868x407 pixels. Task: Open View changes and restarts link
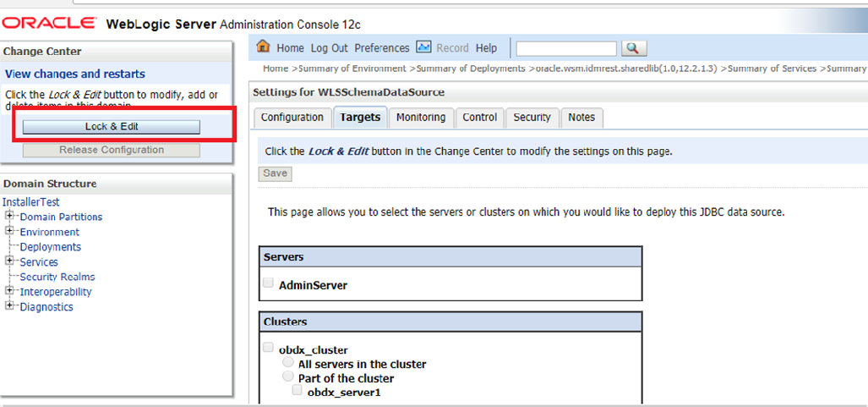click(74, 74)
